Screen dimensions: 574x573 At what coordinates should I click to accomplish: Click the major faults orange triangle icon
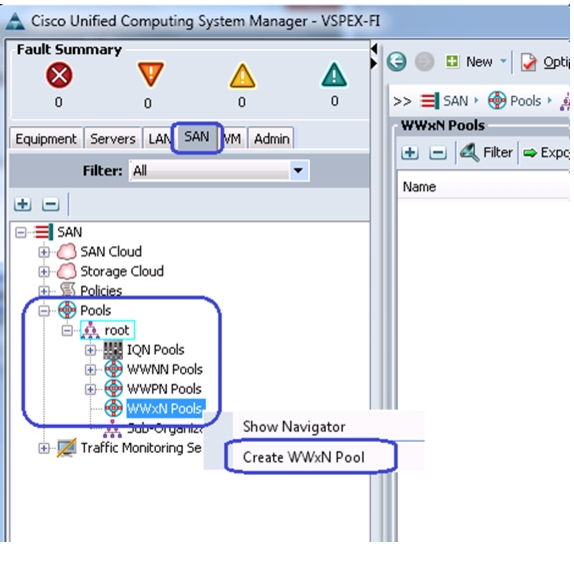pos(150,74)
